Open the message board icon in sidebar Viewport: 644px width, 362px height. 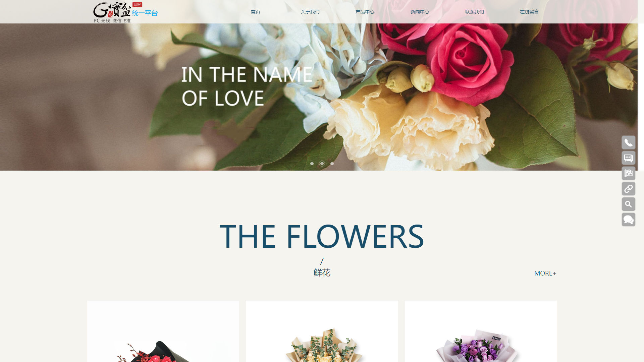point(628,158)
